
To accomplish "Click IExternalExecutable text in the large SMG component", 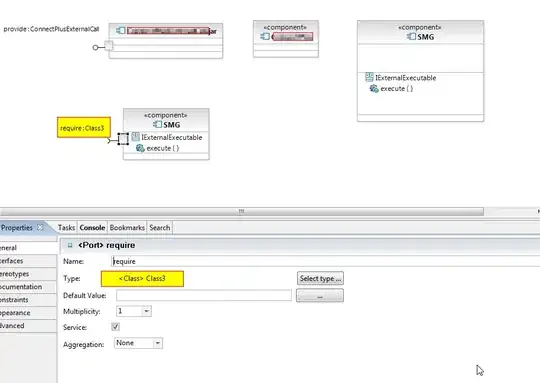I will [x=406, y=78].
